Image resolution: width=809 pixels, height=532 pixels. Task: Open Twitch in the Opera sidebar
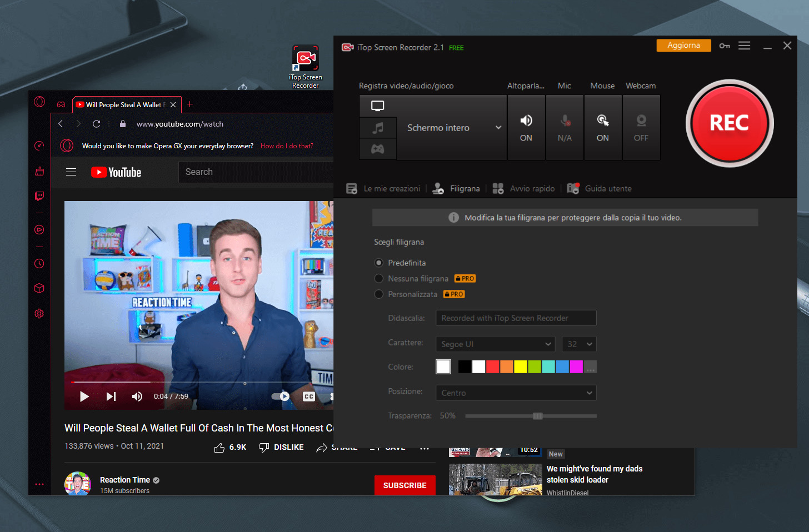click(x=39, y=196)
